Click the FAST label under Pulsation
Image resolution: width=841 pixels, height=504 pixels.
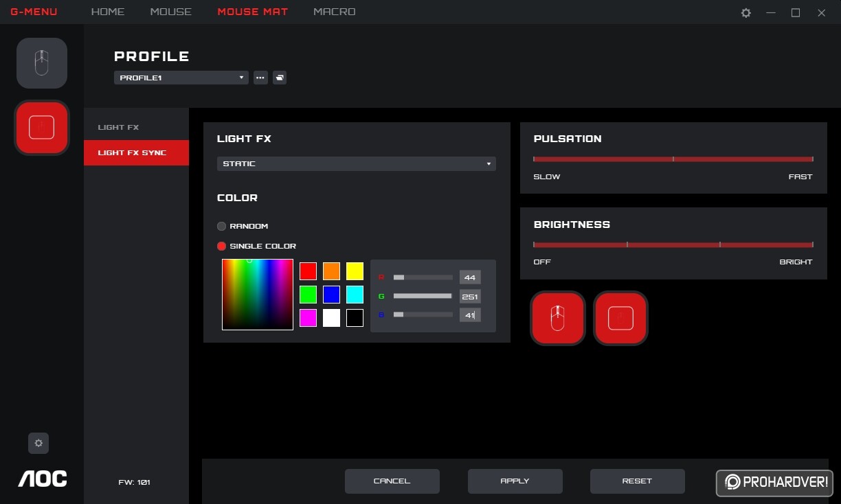point(800,176)
